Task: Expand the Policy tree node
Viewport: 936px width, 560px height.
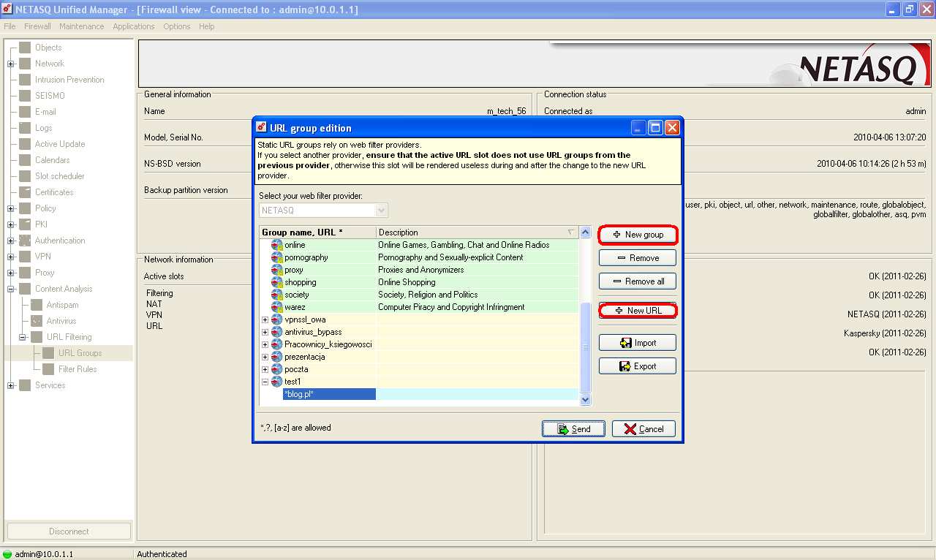Action: (11, 208)
